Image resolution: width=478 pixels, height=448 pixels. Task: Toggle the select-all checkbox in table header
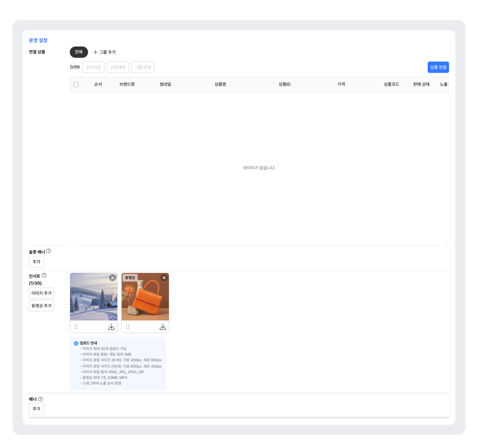pos(76,84)
